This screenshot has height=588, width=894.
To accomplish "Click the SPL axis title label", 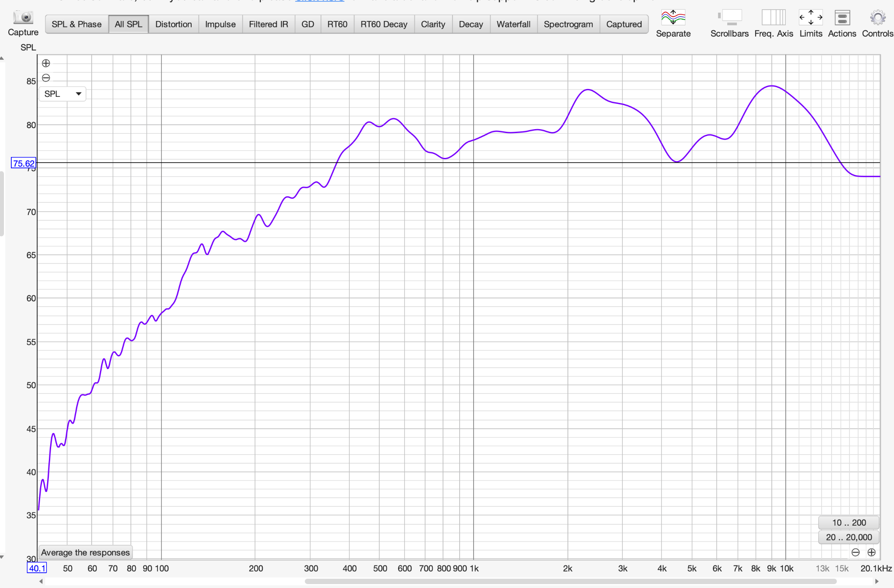I will tap(28, 47).
